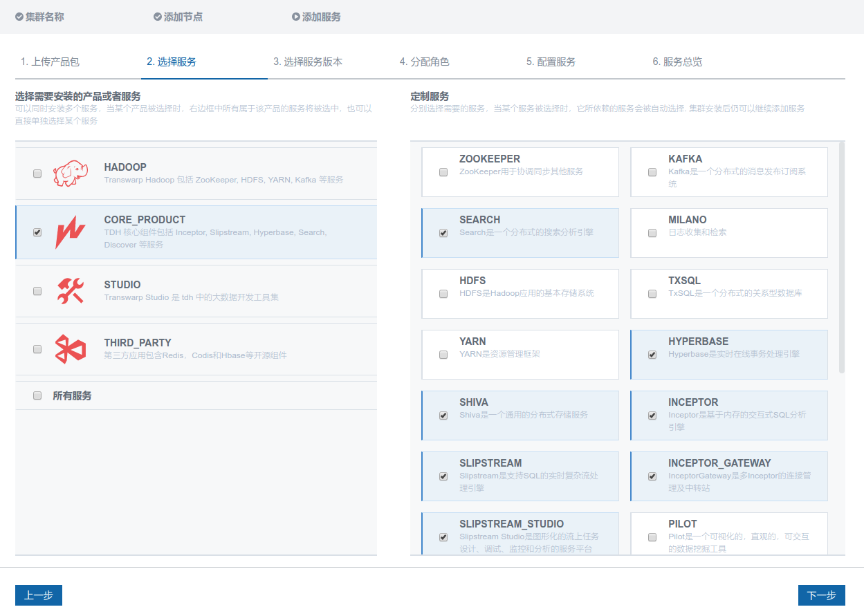The width and height of the screenshot is (864, 616).
Task: Click the Hadoop elephant icon
Action: [x=71, y=174]
